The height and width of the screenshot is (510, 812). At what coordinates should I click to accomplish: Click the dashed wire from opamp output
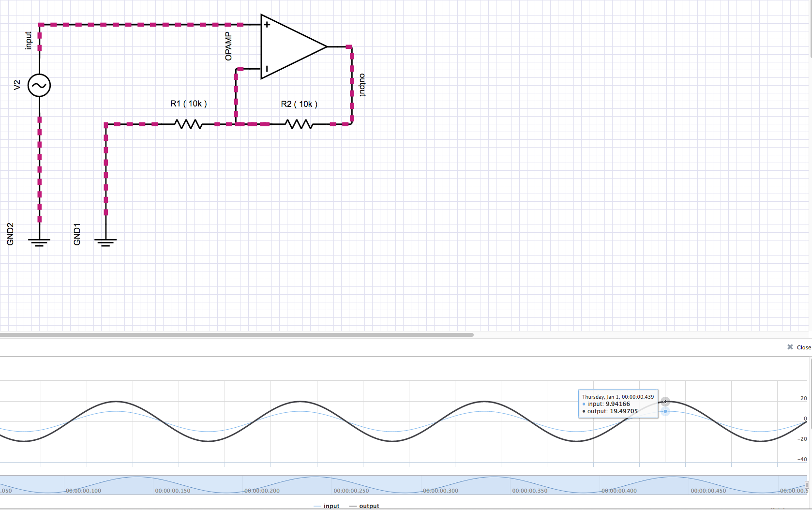352,85
